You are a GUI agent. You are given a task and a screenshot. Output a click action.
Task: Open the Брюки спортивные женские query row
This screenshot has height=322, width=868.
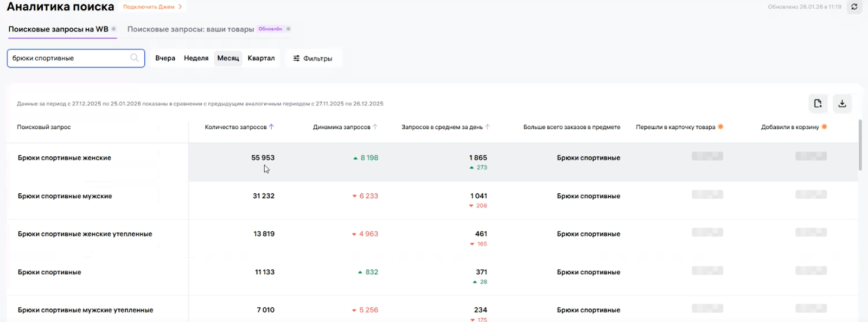[65, 158]
